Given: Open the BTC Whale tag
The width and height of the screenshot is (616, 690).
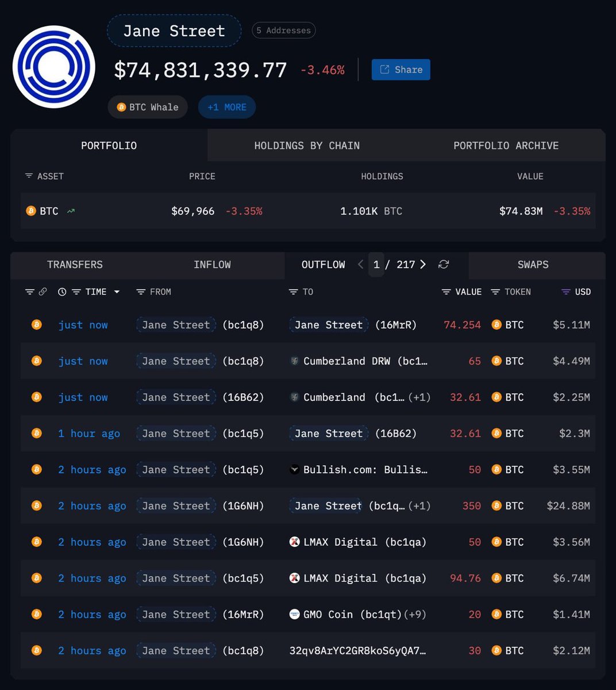Looking at the screenshot, I should click(x=148, y=107).
